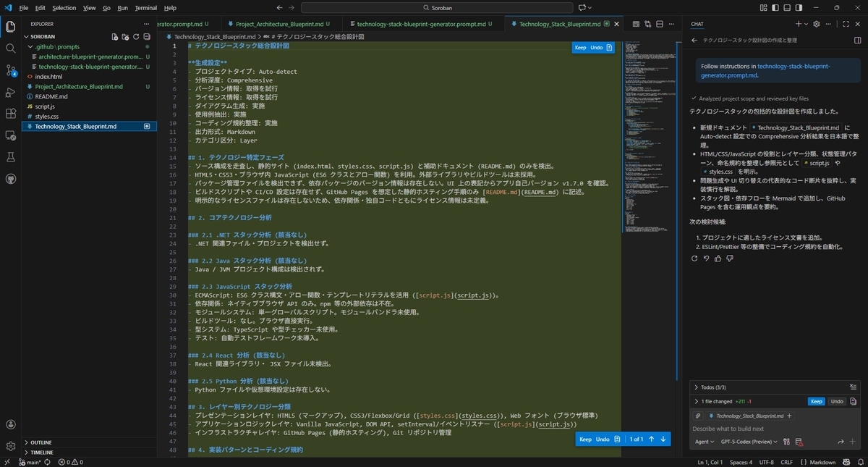Open new chat dropdown arrow
Screen dimensions: 868x467
tap(807, 24)
